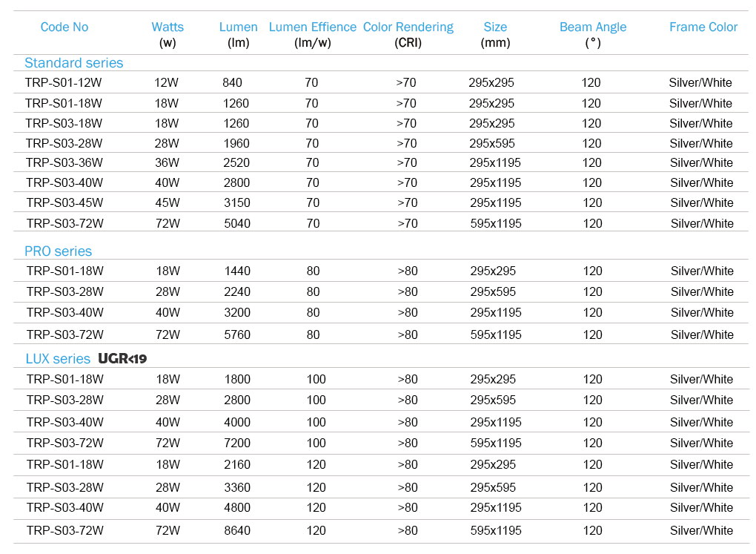
Task: Select the "Frame Color" column header
Action: click(x=703, y=27)
